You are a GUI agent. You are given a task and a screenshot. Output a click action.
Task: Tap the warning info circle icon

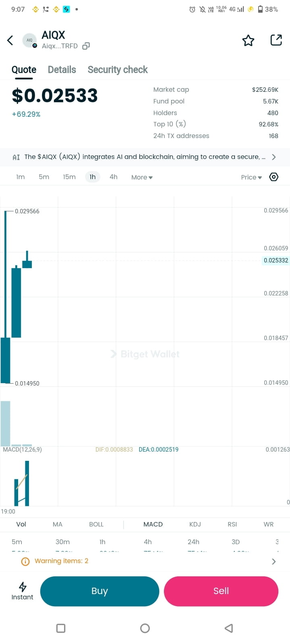[x=25, y=561]
